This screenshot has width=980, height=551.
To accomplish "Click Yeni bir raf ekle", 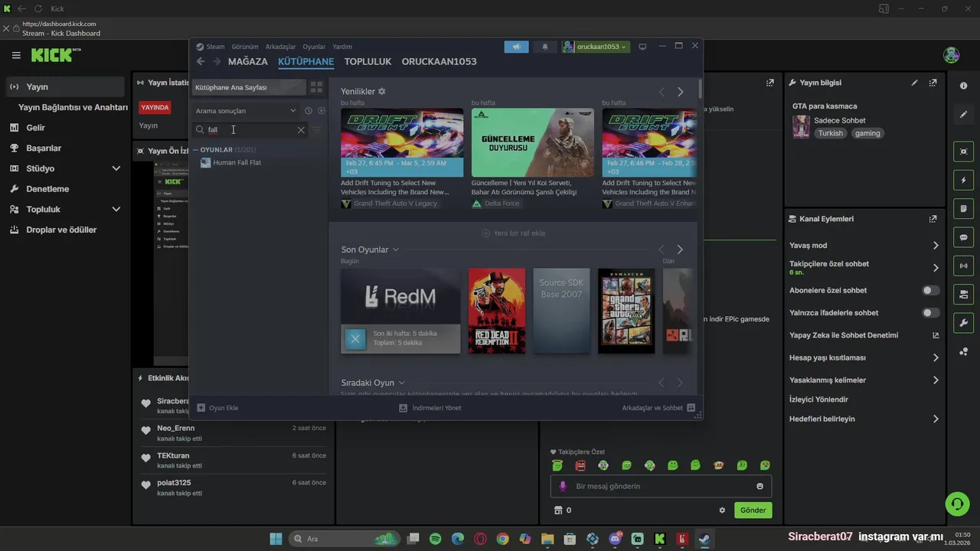I will [513, 233].
